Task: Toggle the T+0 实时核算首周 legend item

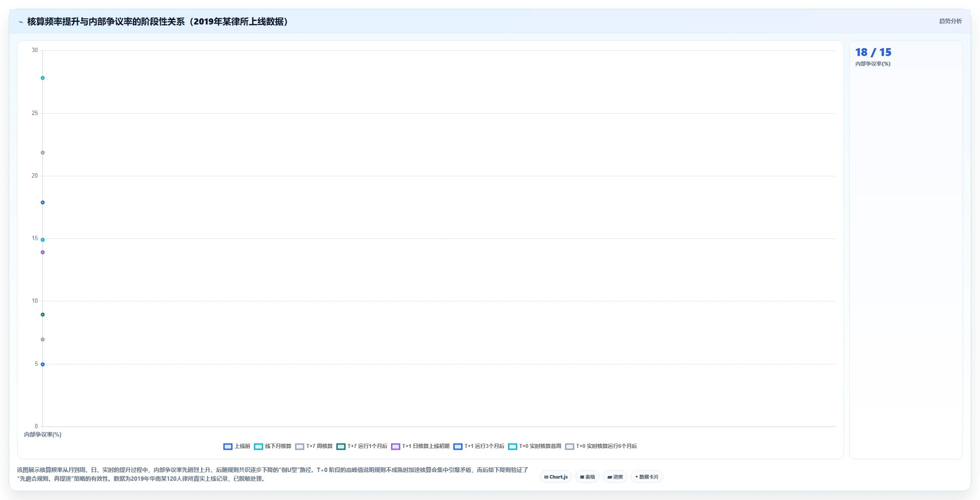Action: (x=535, y=446)
